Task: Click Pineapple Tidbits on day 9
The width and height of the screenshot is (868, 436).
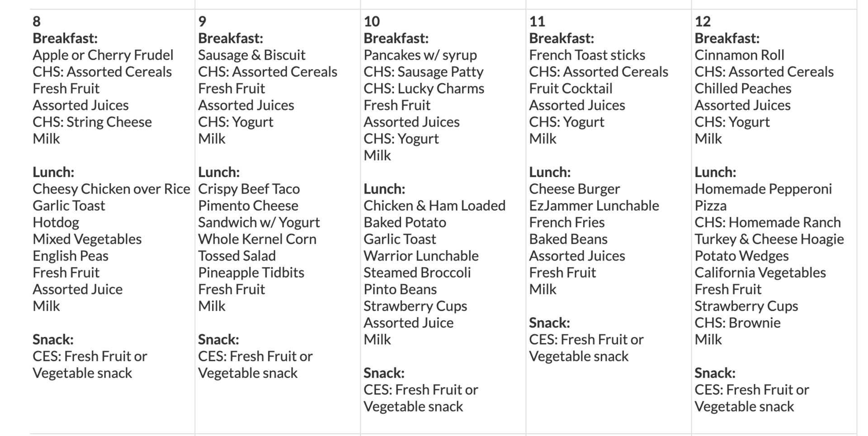Action: pyautogui.click(x=251, y=273)
